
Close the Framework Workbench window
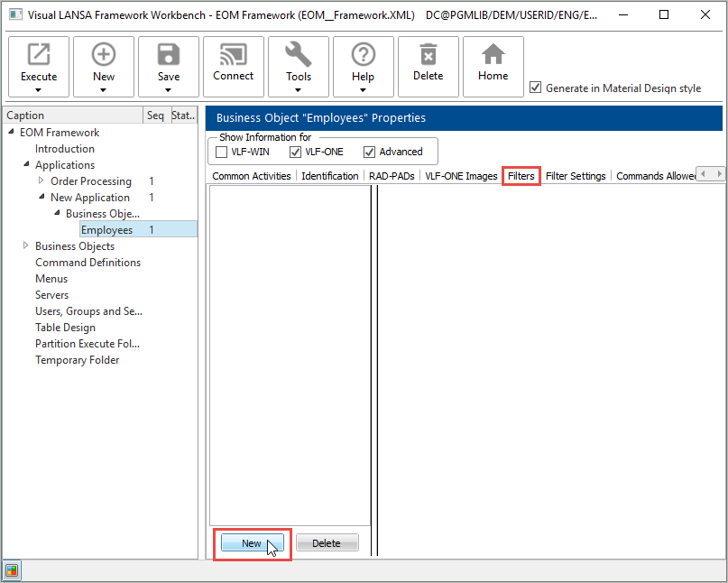tap(705, 14)
